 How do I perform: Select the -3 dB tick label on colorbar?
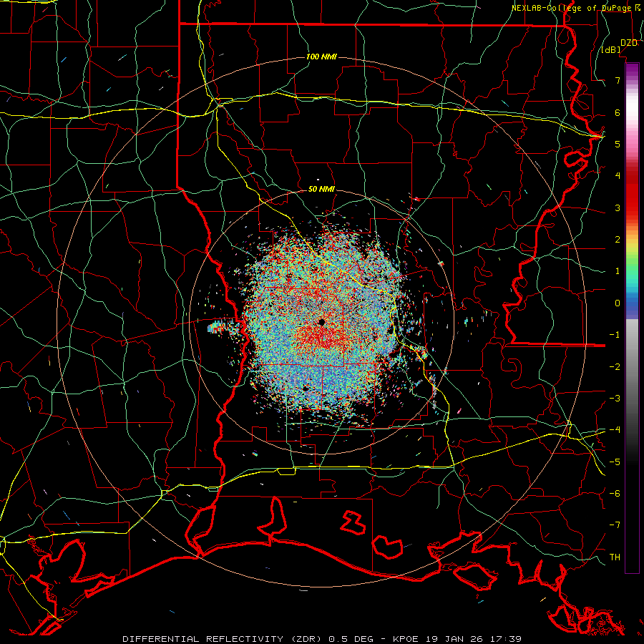click(x=615, y=398)
